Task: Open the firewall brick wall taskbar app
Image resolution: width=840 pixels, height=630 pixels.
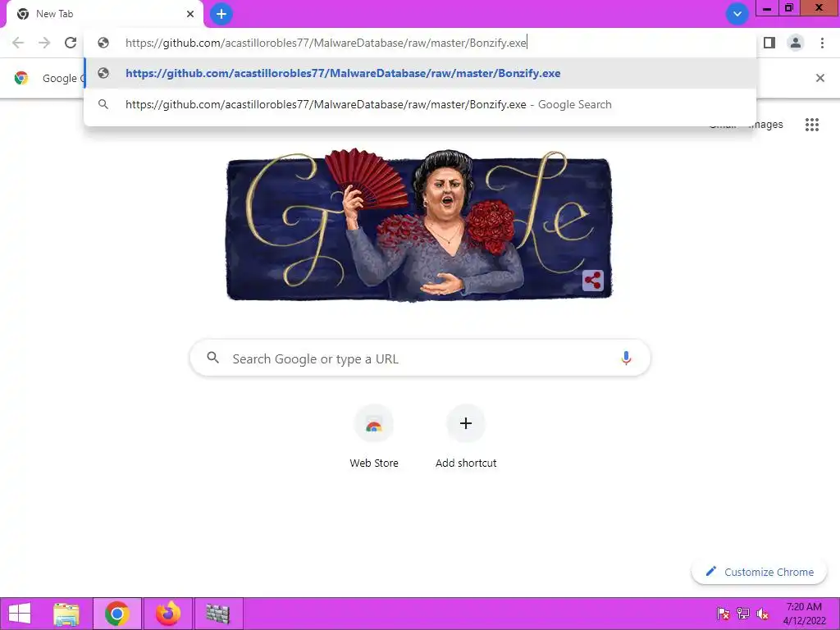Action: pos(218,614)
